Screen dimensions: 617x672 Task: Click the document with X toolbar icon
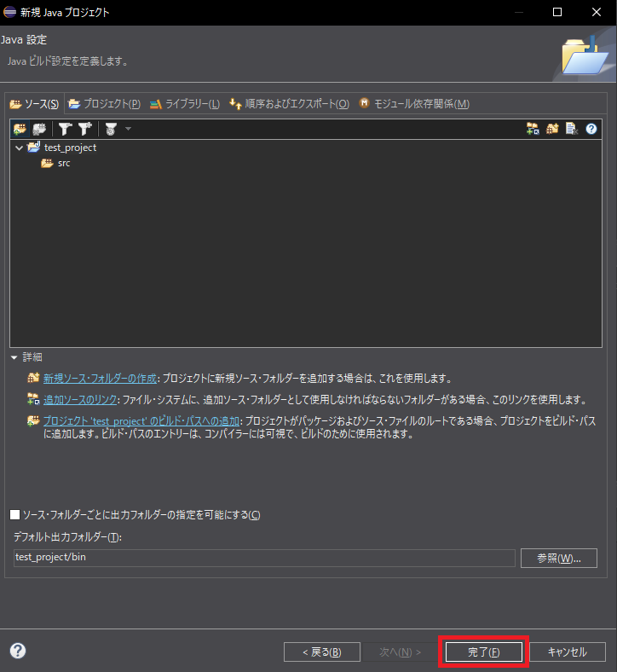tap(572, 129)
